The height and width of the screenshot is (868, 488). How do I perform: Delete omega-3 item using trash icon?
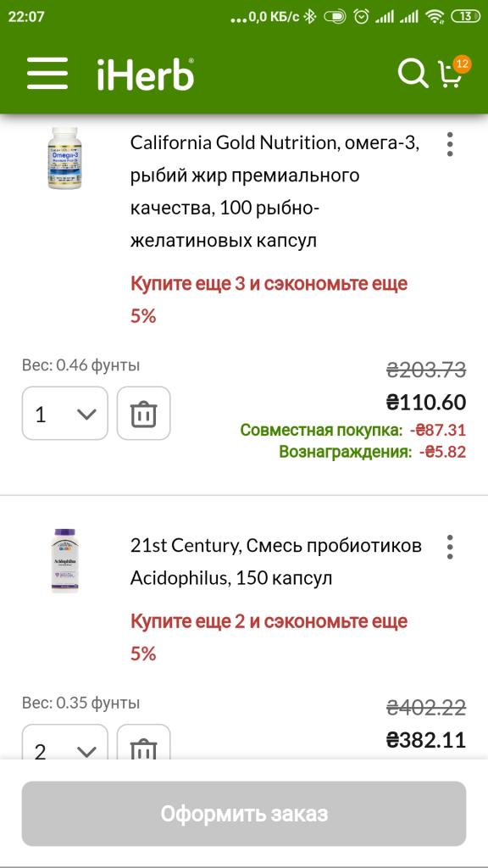144,414
